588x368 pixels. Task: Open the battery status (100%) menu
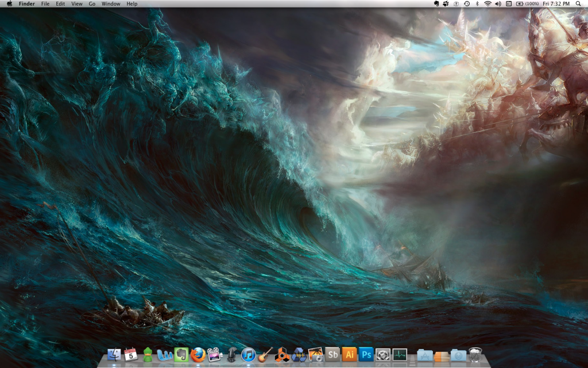[x=527, y=4]
